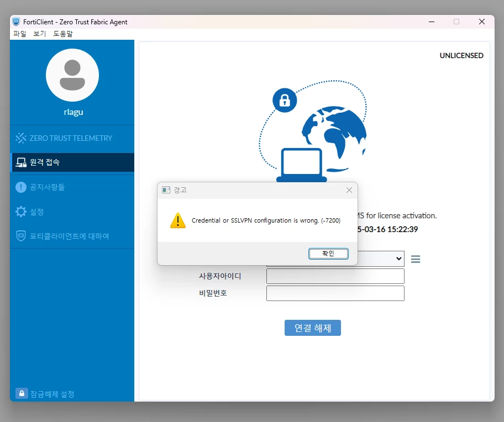
Task: Click the settings gear icon
Action: (x=21, y=212)
